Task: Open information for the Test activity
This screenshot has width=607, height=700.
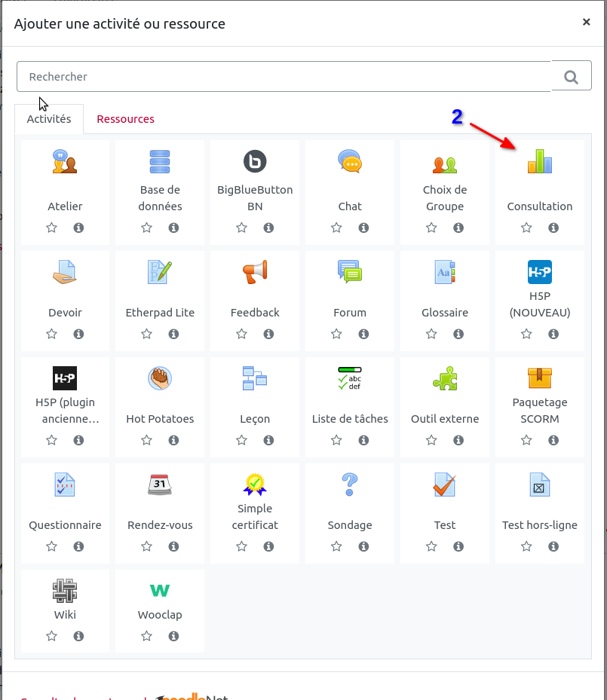Action: [x=458, y=546]
